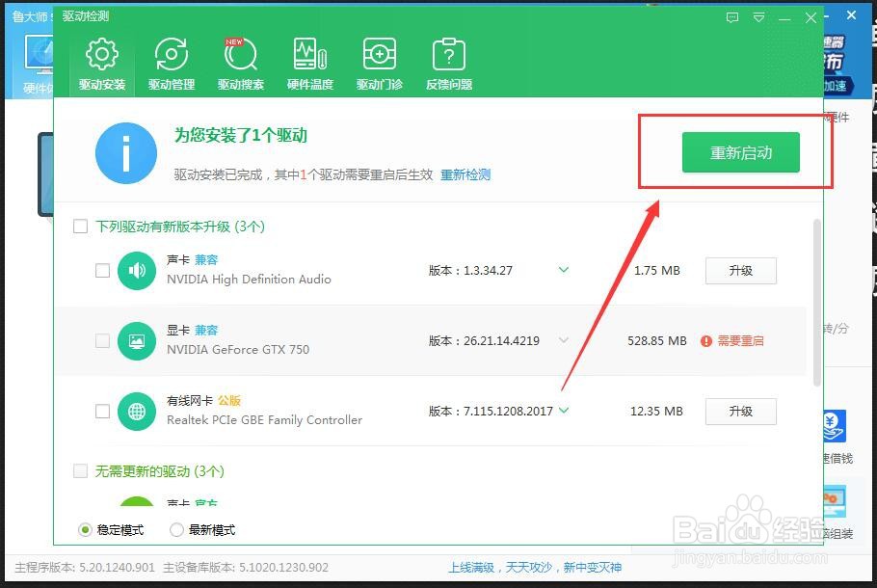
Task: Check the Realtek PCIe GBE Family Controller checkbox
Action: coord(102,412)
